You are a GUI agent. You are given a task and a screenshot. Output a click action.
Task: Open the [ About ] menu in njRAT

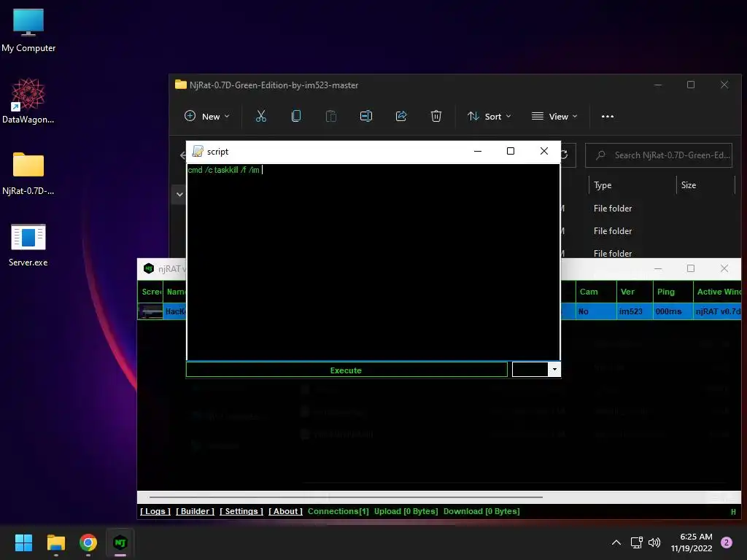(x=285, y=511)
